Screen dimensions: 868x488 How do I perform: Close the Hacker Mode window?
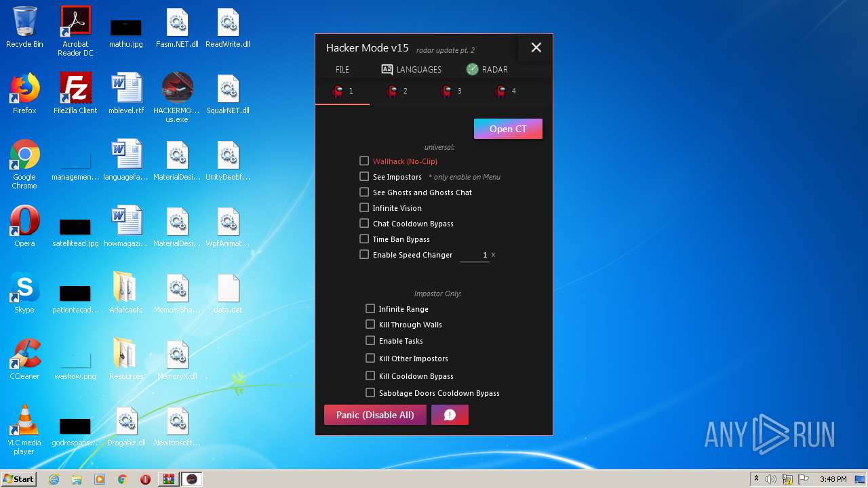point(536,47)
